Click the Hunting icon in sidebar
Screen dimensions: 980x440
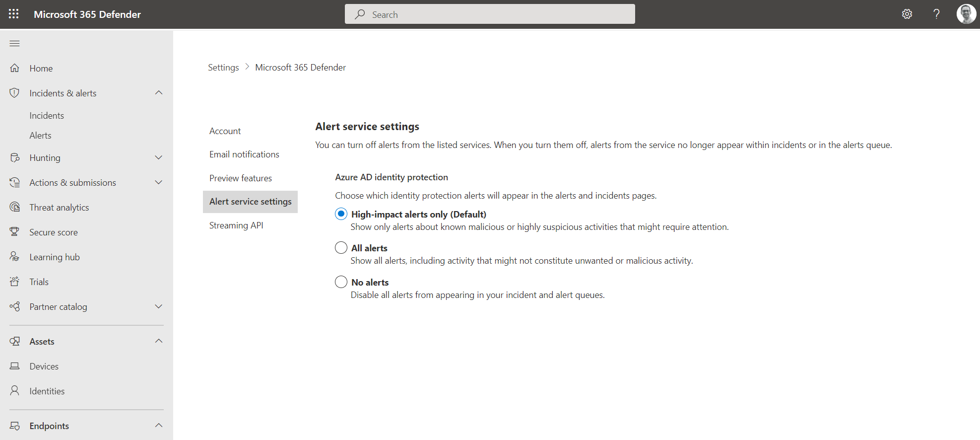pyautogui.click(x=15, y=157)
